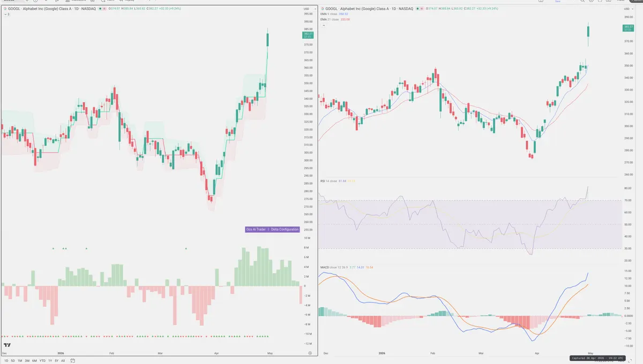This screenshot has height=364, width=643.
Task: Open left chart time axis settings gear
Action: 310,353
